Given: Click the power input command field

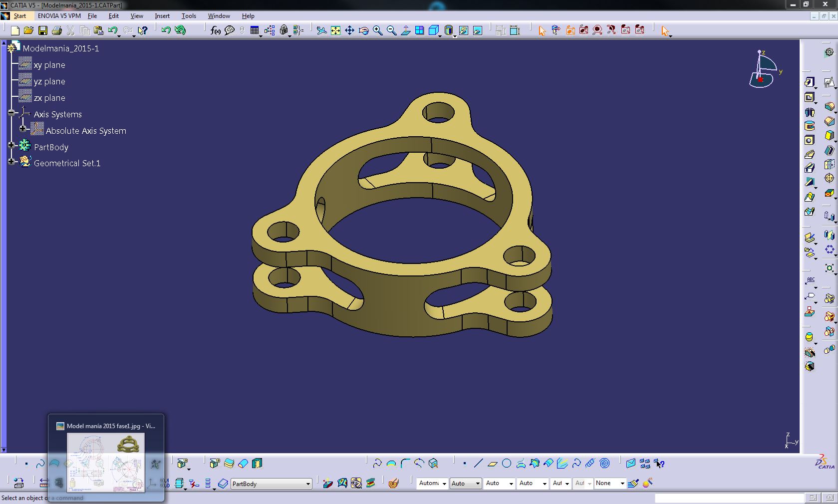Looking at the screenshot, I should click(x=729, y=498).
